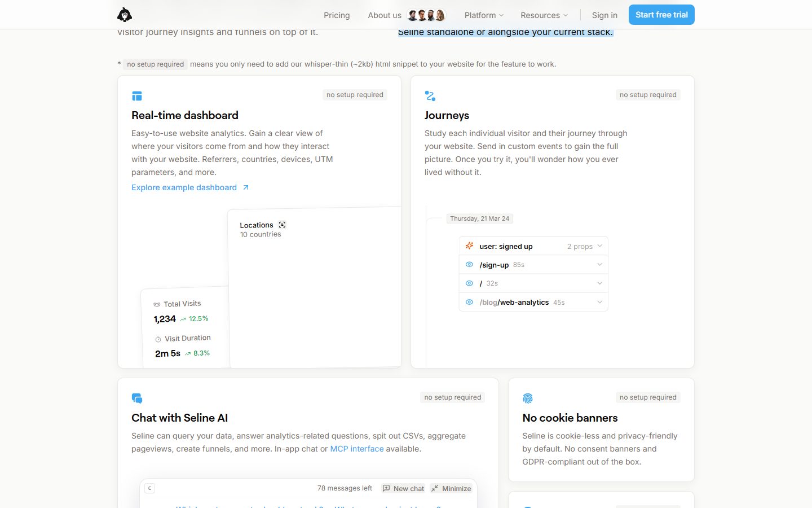Click the eye icon on /blog/web-analytics row

tap(469, 302)
